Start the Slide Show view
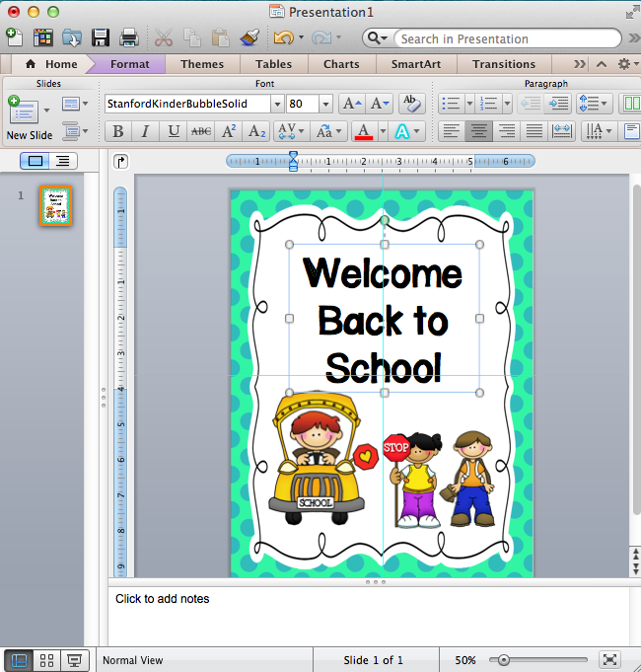Image resolution: width=641 pixels, height=672 pixels. tap(75, 660)
